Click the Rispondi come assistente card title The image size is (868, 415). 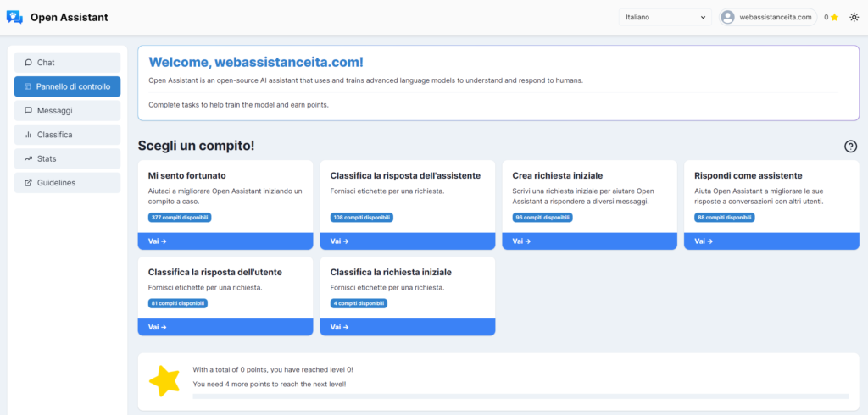(748, 175)
